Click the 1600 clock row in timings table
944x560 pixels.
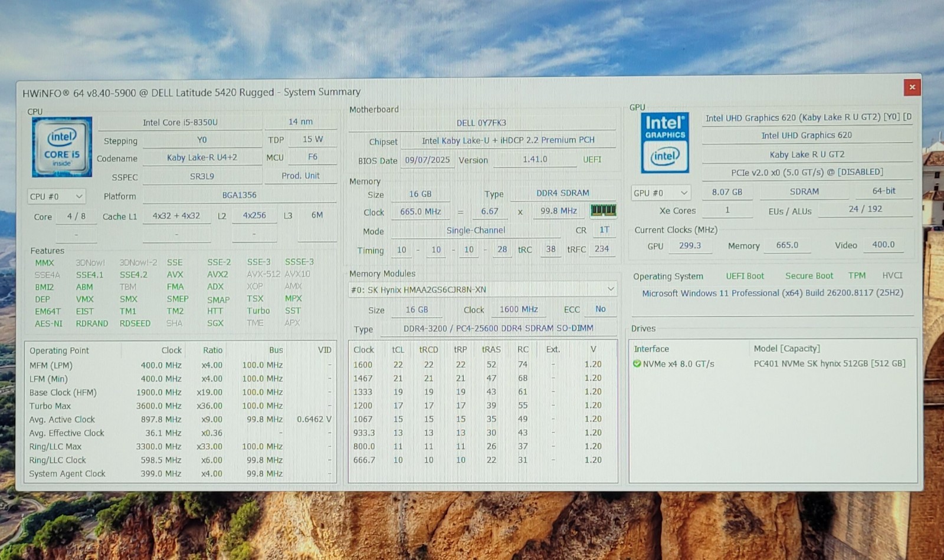point(481,365)
